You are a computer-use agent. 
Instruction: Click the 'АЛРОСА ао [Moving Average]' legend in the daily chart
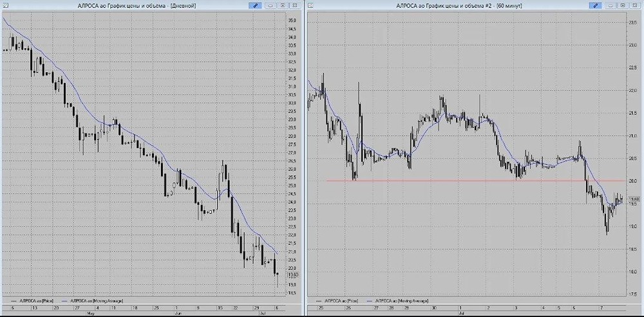coord(93,302)
